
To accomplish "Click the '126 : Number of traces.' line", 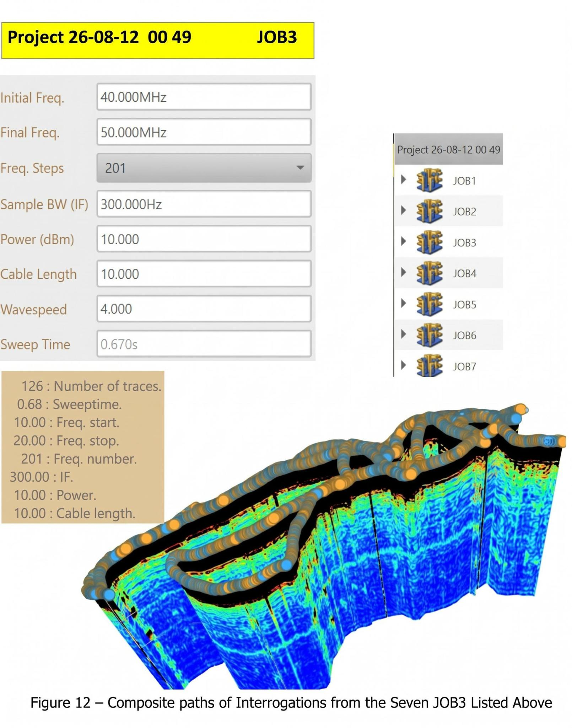I will click(91, 386).
